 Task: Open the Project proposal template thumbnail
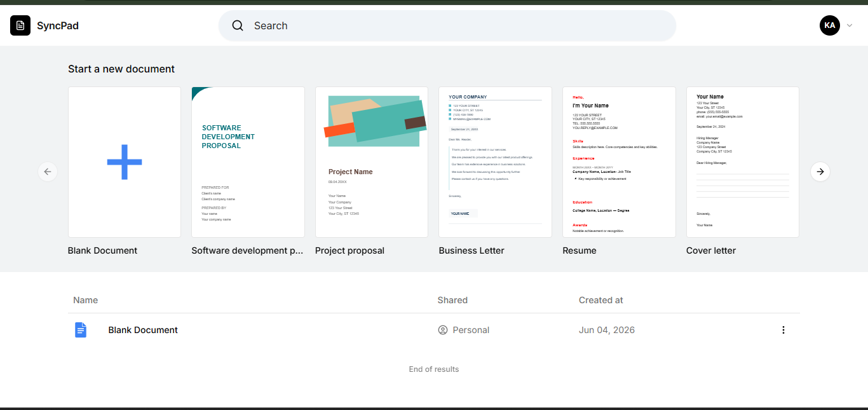point(372,162)
